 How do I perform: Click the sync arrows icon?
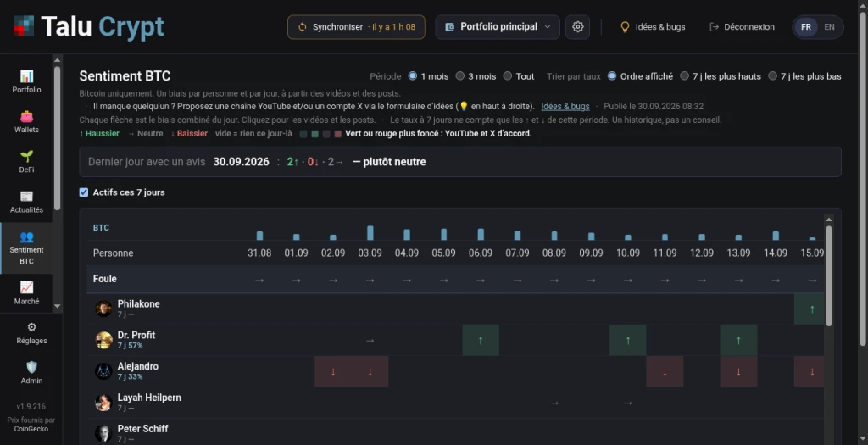click(x=303, y=27)
